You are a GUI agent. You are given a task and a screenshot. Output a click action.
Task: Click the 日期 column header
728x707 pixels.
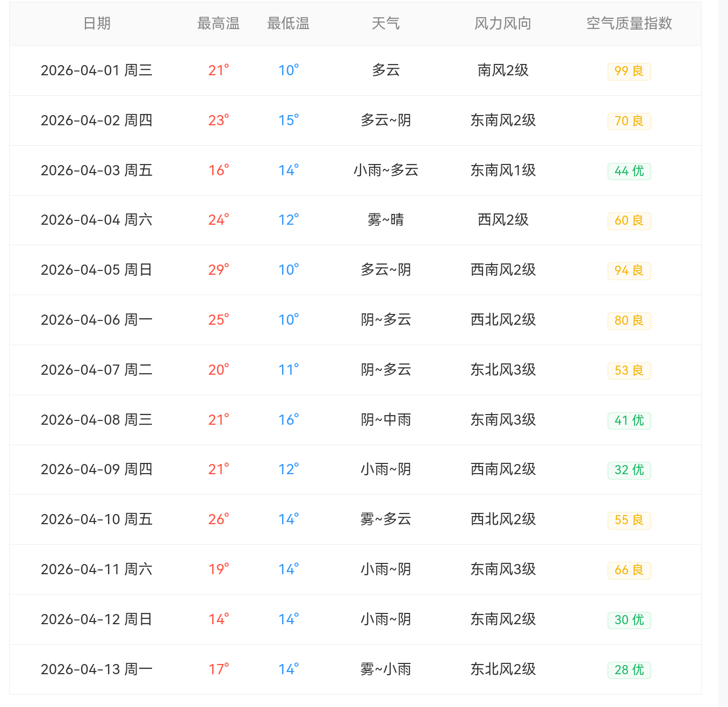coord(97,23)
